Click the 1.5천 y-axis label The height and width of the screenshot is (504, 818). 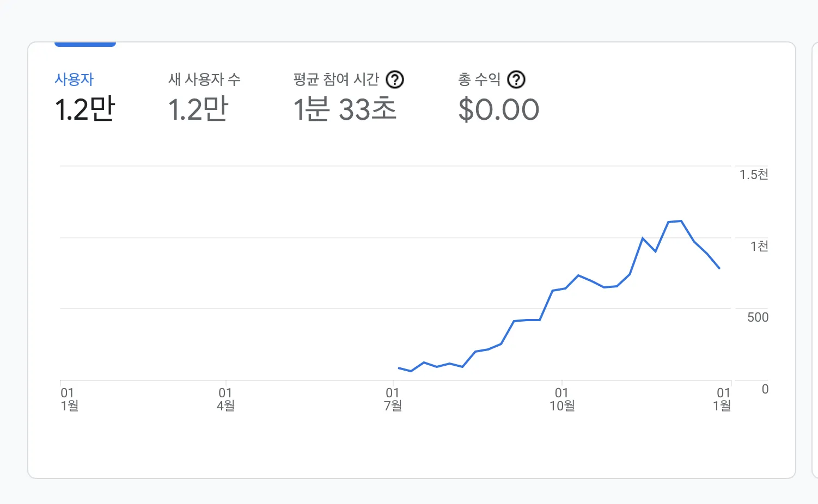click(754, 175)
